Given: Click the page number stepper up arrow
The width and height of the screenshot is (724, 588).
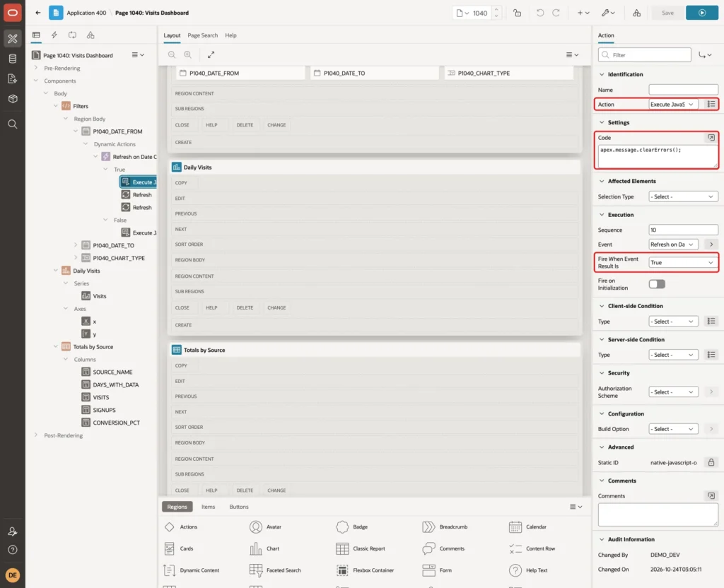Looking at the screenshot, I should [496, 9].
